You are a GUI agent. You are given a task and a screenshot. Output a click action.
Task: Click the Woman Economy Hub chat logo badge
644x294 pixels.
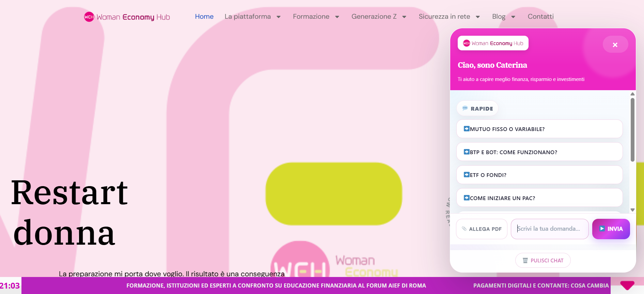493,43
